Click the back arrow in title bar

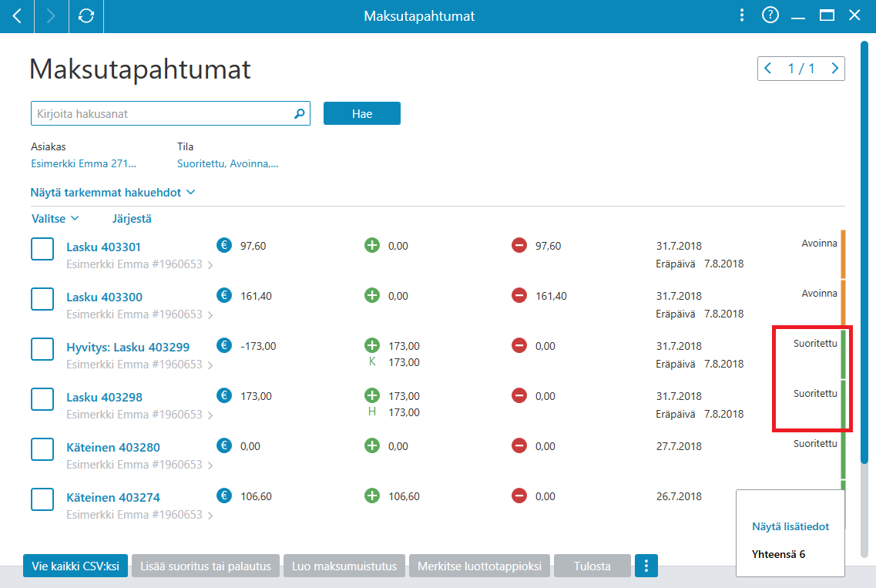(17, 16)
